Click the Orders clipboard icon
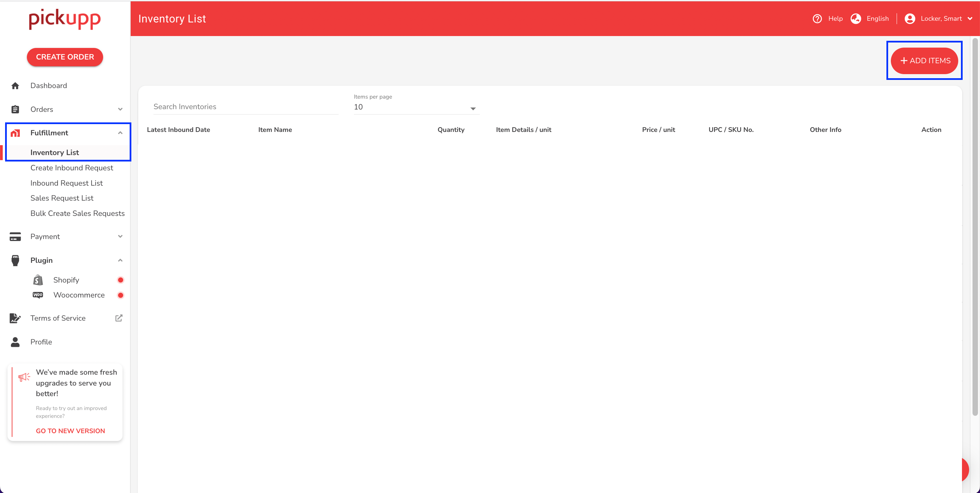 tap(15, 109)
